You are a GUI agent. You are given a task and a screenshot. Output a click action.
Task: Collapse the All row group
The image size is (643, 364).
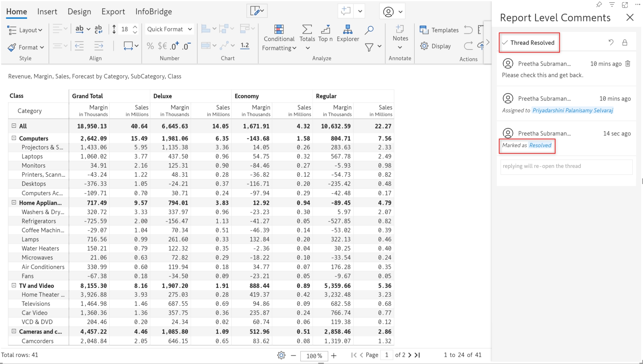(14, 126)
